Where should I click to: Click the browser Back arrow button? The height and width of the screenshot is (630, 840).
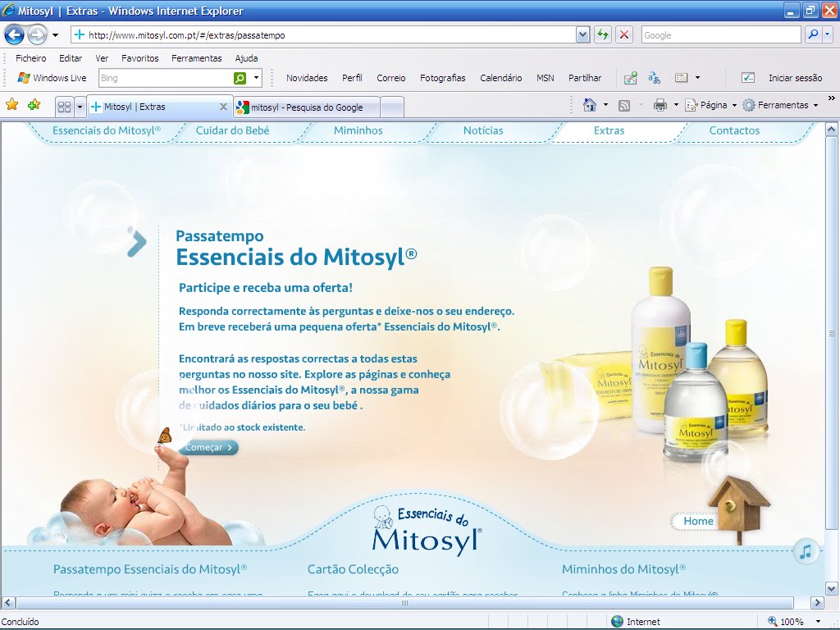(x=15, y=35)
